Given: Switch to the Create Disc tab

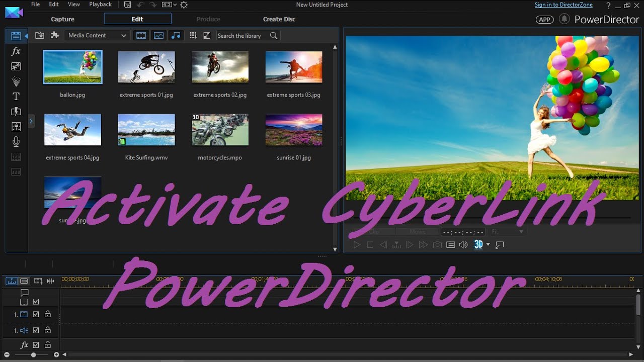Looking at the screenshot, I should [279, 19].
